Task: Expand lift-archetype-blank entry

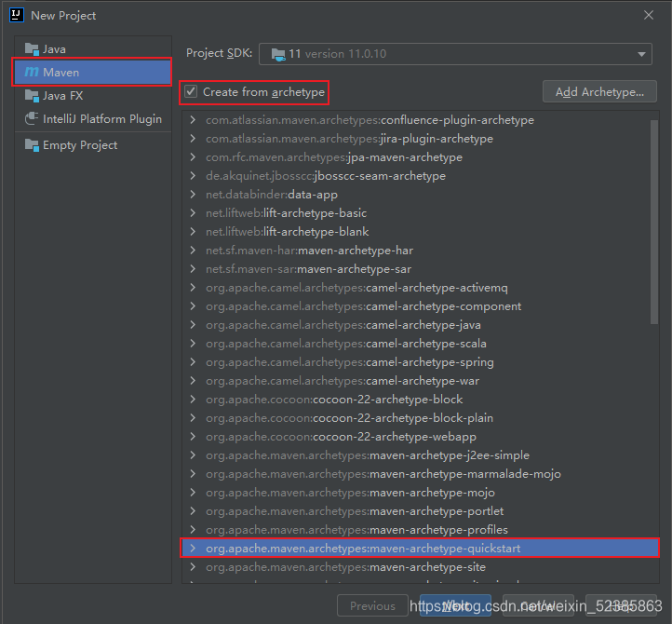Action: 193,232
